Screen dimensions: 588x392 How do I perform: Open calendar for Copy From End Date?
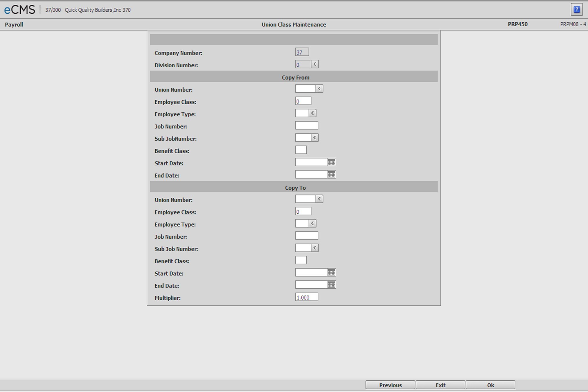click(331, 175)
